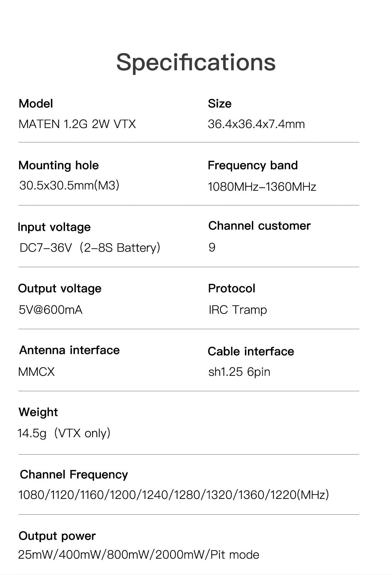Click the channel frequency list in MHz
Image resolution: width=392 pixels, height=575 pixels.
click(174, 495)
